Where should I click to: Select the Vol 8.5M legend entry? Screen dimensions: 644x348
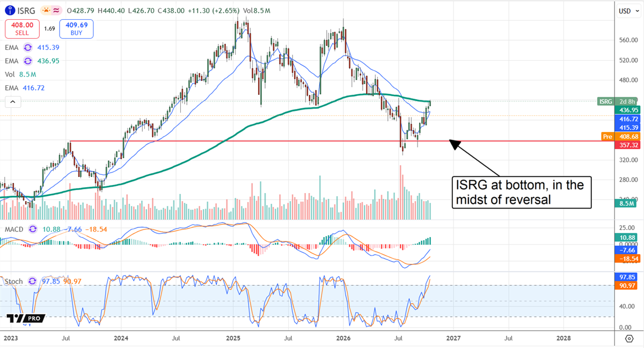click(x=19, y=74)
